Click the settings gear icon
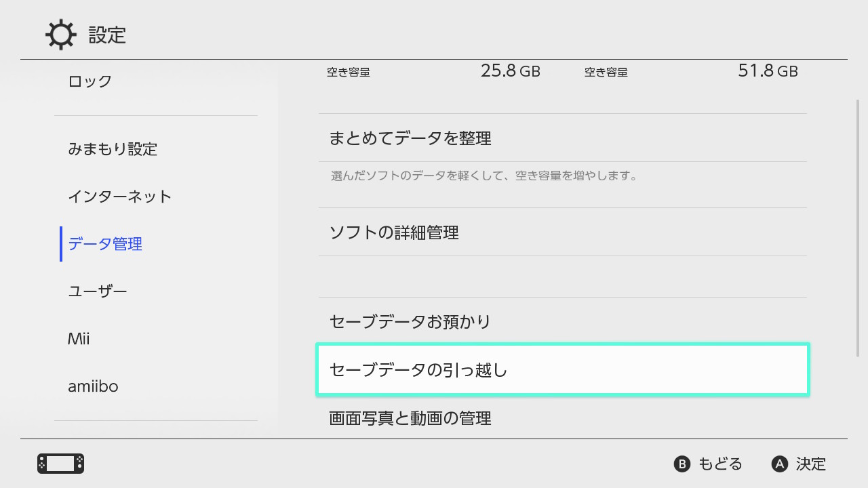868x488 pixels. click(x=60, y=35)
